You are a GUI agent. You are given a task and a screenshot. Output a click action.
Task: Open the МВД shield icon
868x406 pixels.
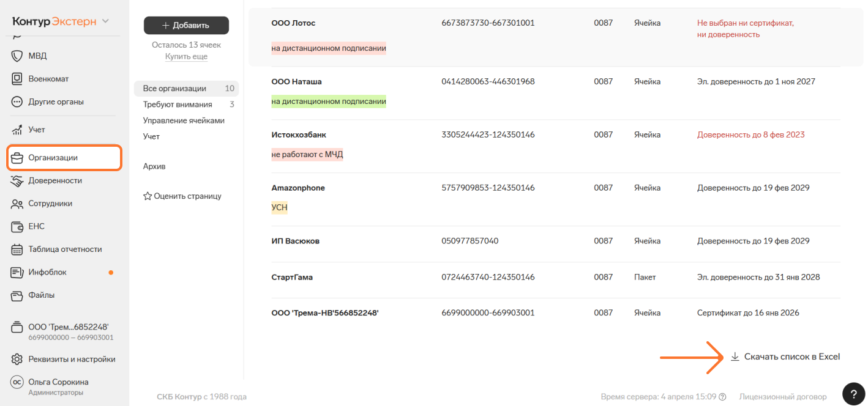17,56
